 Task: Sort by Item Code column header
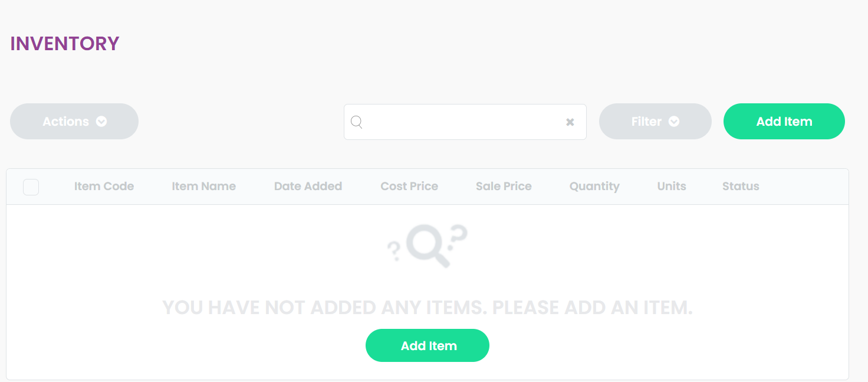(104, 187)
